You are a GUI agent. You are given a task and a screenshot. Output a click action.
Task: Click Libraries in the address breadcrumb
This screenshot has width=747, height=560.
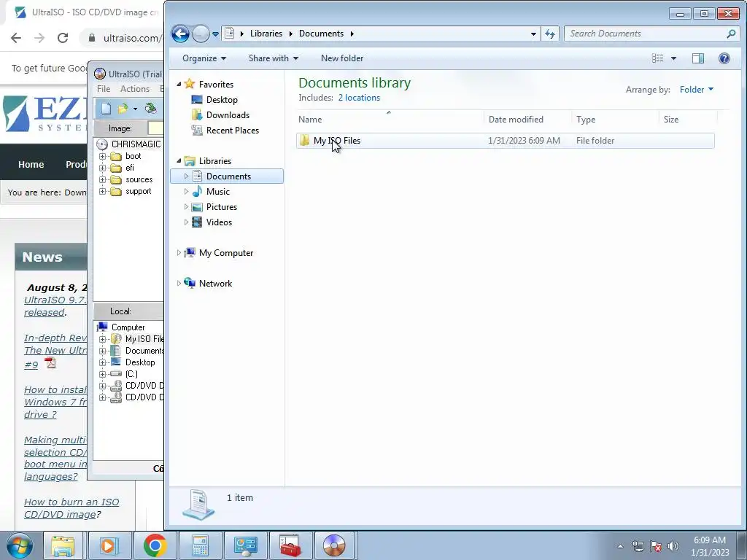(266, 34)
